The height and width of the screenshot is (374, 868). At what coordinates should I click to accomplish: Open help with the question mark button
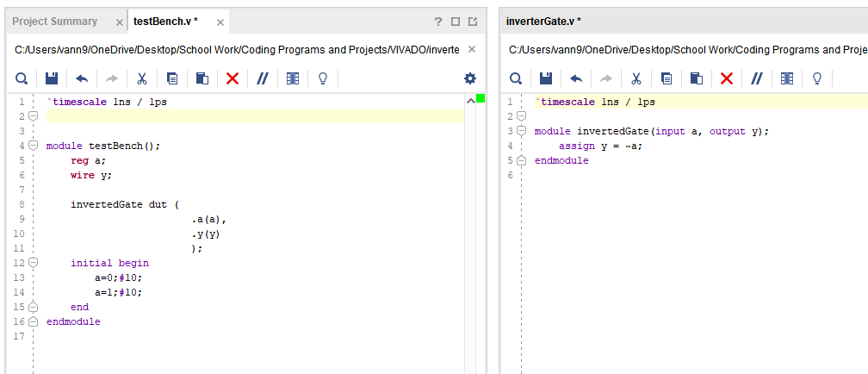(x=437, y=21)
